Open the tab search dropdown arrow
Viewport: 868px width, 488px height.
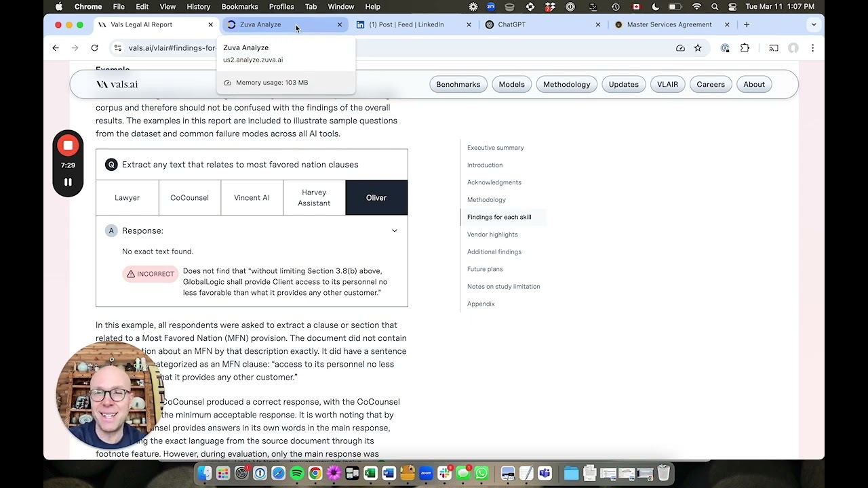pos(814,24)
